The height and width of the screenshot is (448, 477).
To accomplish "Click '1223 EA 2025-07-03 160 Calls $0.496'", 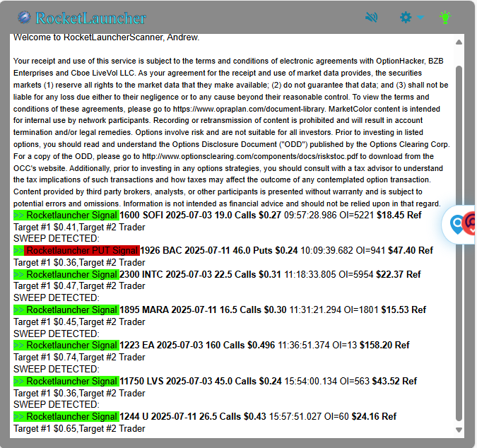I will tap(197, 346).
